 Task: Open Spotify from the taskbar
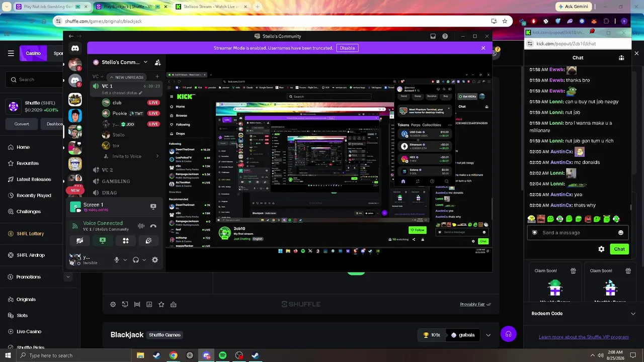click(x=222, y=355)
